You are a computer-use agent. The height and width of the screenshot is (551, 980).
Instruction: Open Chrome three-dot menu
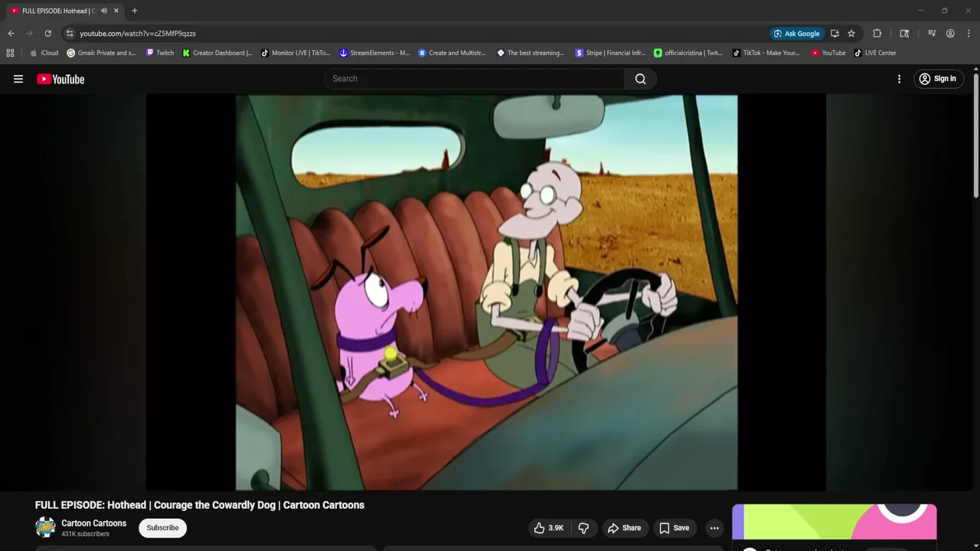[x=969, y=34]
